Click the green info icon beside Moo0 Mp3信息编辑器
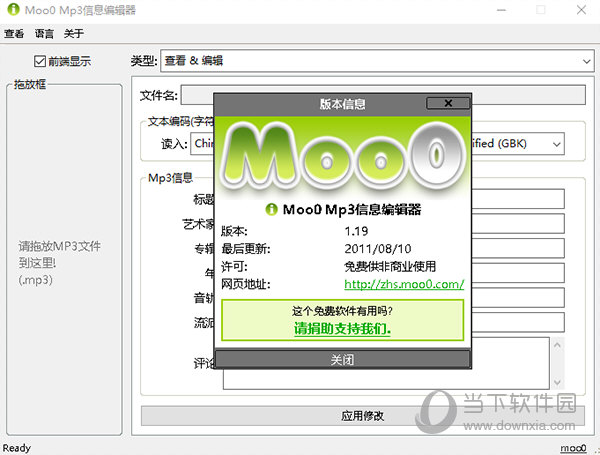Screen dimensions: 600x455 [x=271, y=209]
